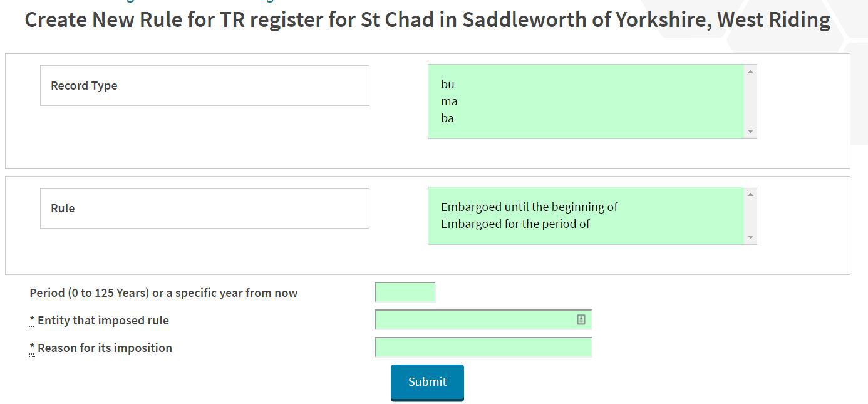Screen dimensions: 868x404
Task: Click the "Reason for its imposition" label
Action: pyautogui.click(x=105, y=348)
